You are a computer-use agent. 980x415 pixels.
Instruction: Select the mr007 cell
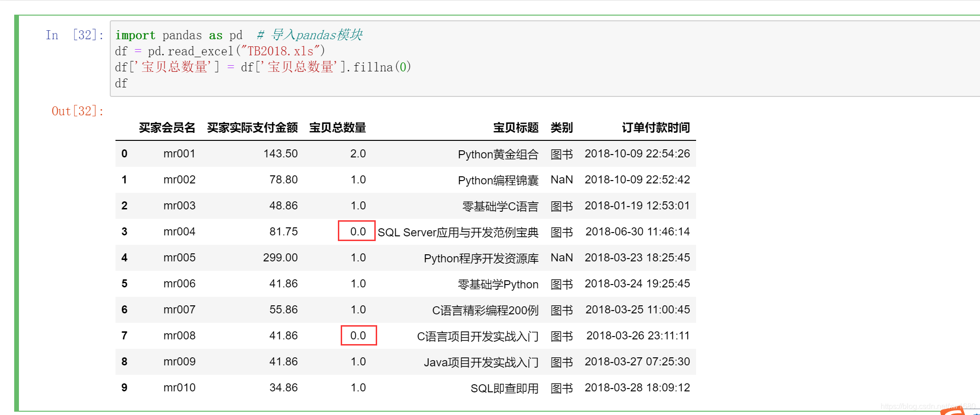(179, 310)
